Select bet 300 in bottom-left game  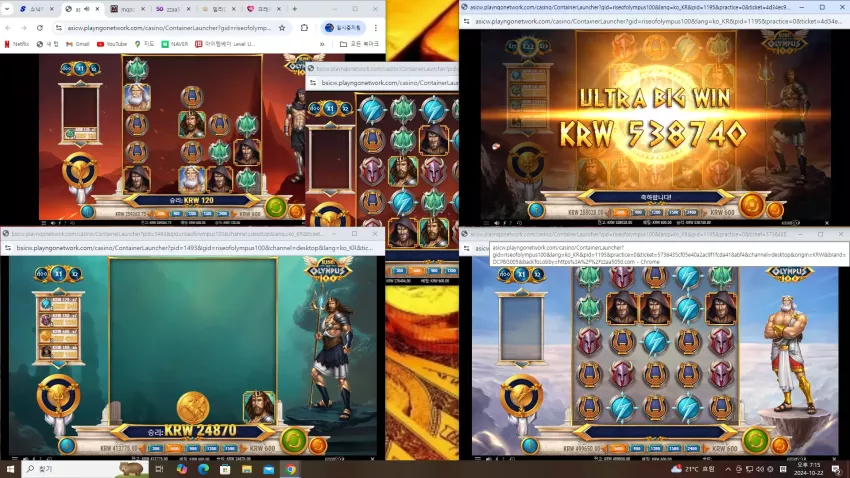coord(156,448)
